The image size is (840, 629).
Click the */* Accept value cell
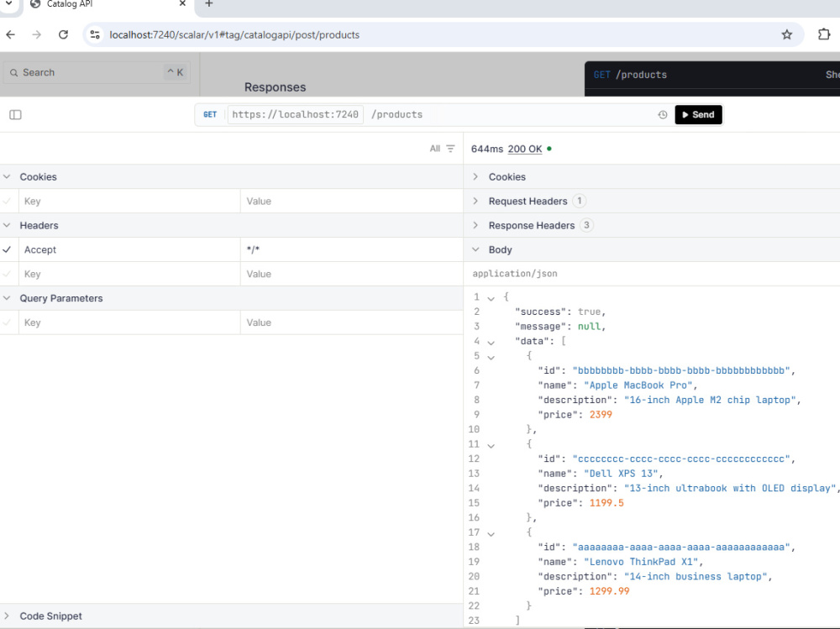[351, 249]
